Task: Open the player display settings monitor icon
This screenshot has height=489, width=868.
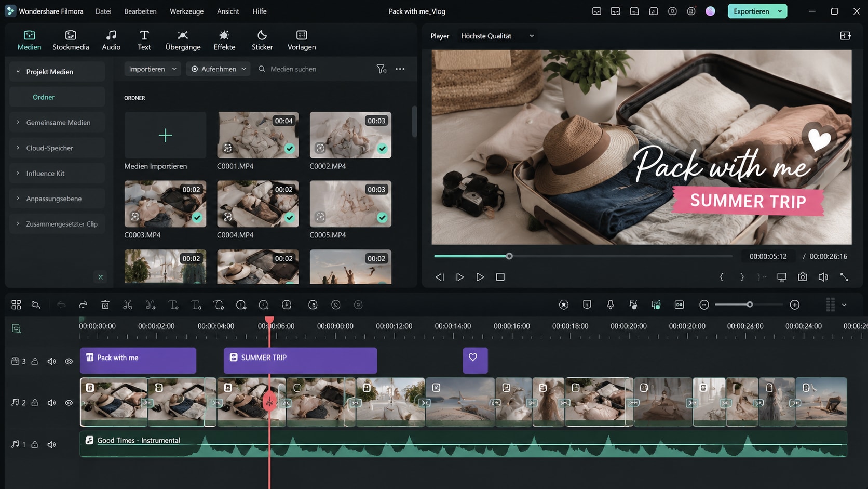Action: point(782,277)
